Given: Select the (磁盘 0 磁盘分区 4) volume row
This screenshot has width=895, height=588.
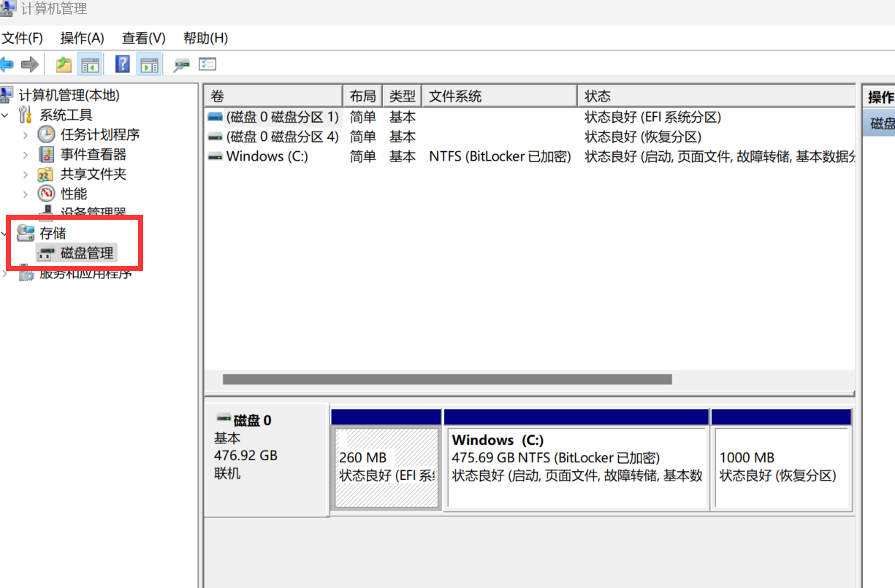Looking at the screenshot, I should click(530, 137).
